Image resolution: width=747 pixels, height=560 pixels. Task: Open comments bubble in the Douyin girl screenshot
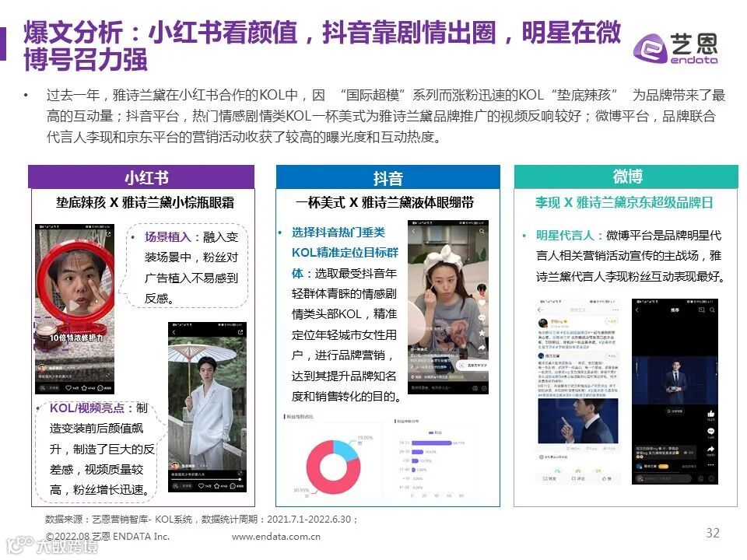482,317
